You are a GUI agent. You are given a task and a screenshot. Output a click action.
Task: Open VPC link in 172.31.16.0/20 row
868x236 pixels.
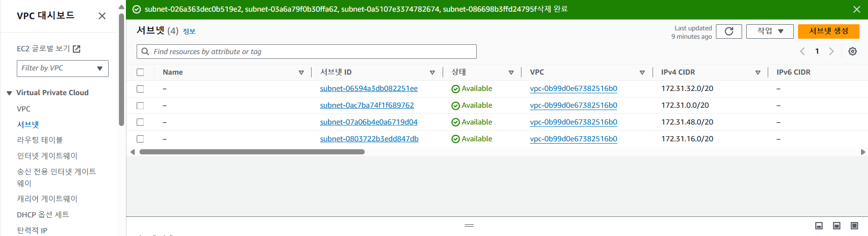click(573, 139)
